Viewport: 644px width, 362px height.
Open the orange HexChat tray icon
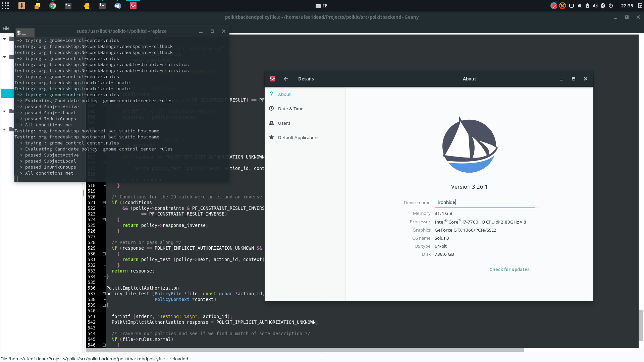pos(562,6)
